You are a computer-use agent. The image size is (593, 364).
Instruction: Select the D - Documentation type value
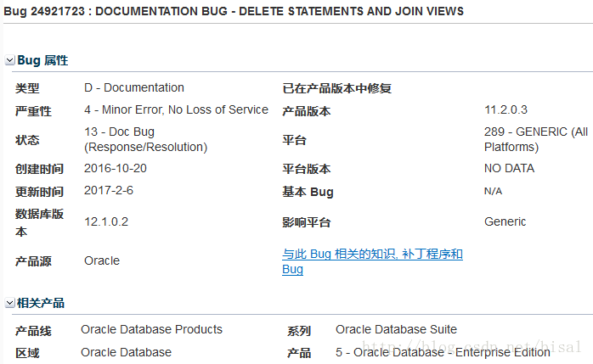[133, 87]
